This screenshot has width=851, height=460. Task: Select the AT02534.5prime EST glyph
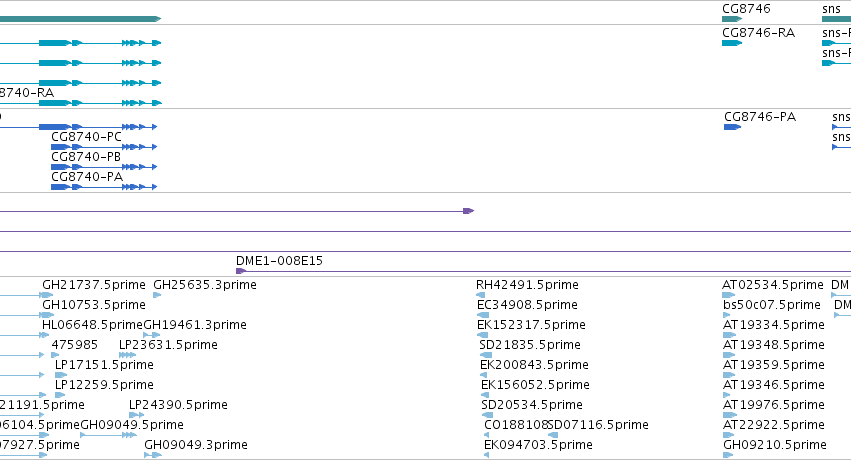[x=728, y=295]
